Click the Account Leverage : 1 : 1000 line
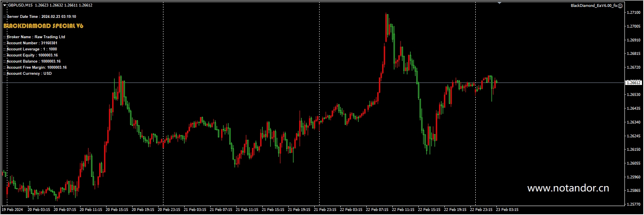 (x=30, y=49)
